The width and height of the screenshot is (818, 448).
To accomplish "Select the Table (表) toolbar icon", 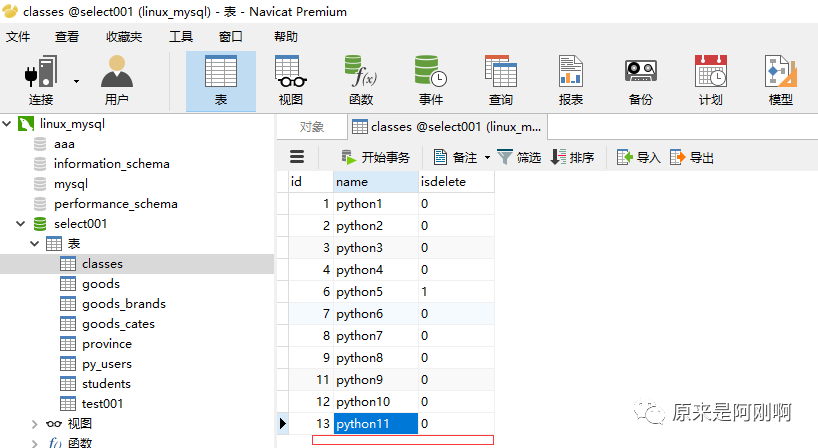I will pyautogui.click(x=221, y=81).
